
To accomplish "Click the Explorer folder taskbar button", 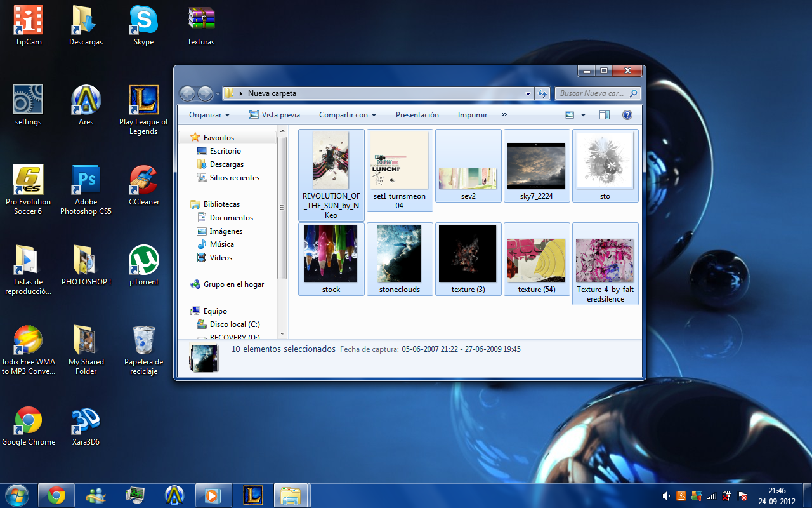I will click(292, 495).
